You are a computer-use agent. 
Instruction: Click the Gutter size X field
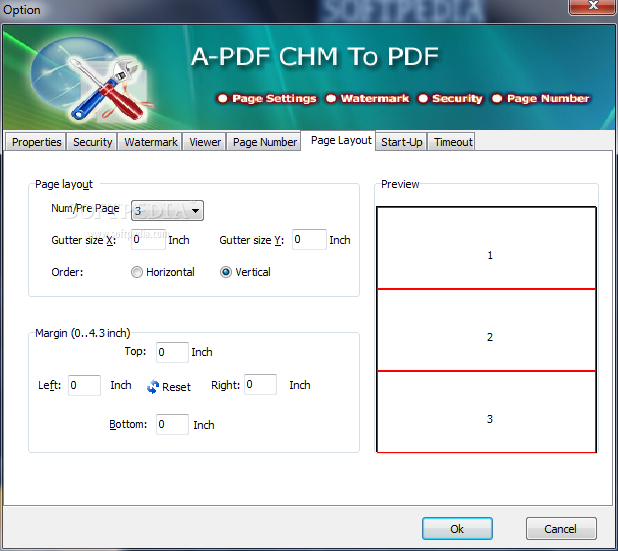pos(148,239)
